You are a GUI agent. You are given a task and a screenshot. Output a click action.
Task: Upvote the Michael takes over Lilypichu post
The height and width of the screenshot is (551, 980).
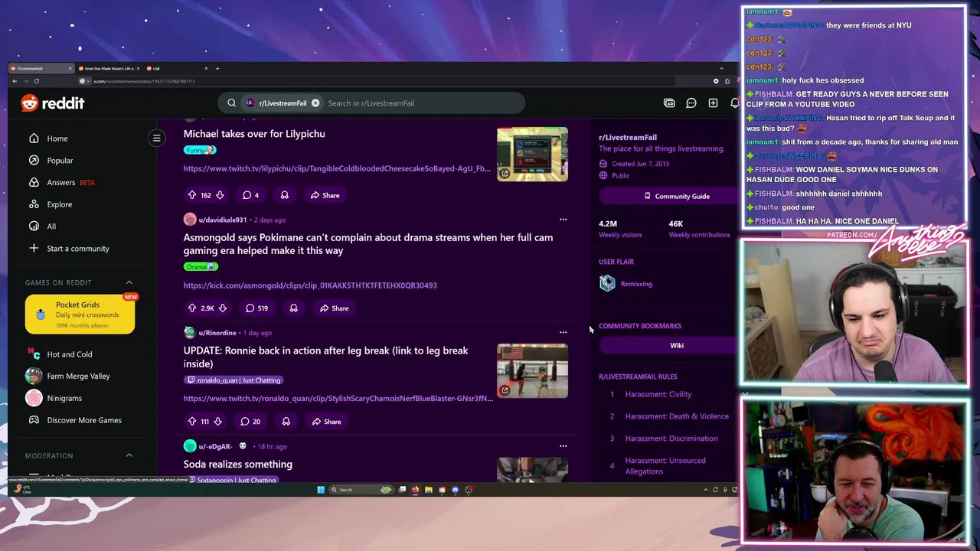(x=192, y=195)
